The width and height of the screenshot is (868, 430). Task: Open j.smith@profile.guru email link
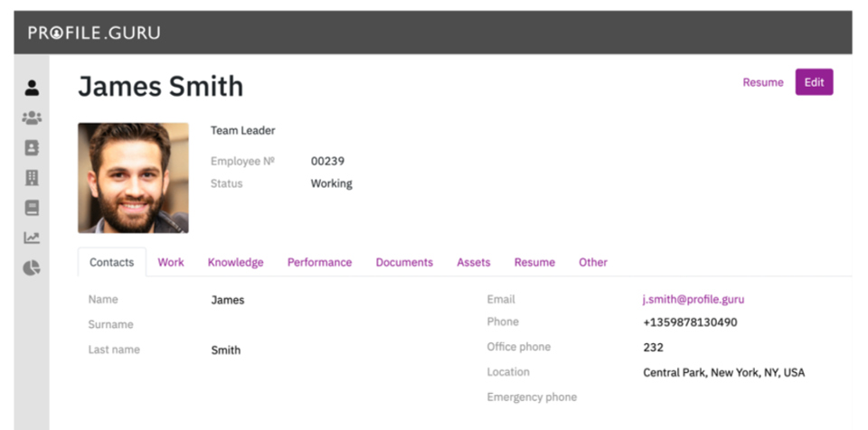pyautogui.click(x=693, y=299)
